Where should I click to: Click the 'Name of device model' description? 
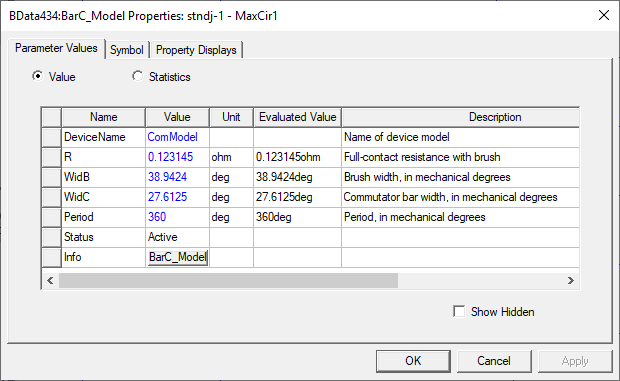point(461,137)
